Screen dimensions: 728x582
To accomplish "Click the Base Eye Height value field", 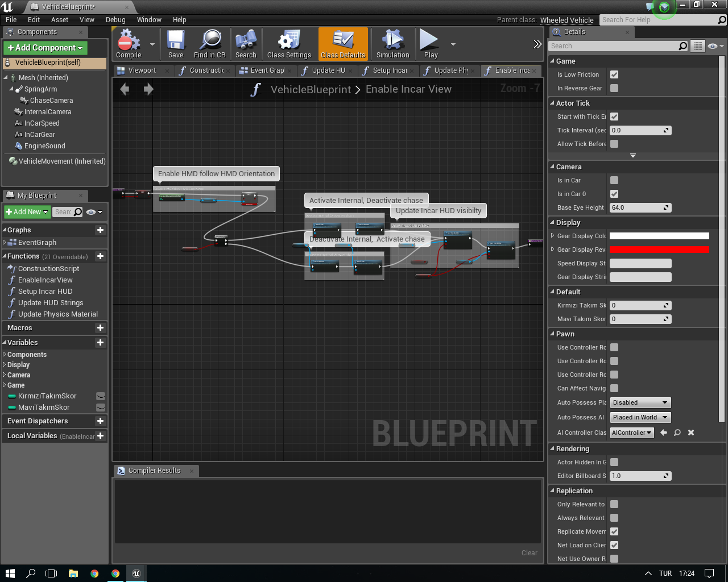I will 640,207.
